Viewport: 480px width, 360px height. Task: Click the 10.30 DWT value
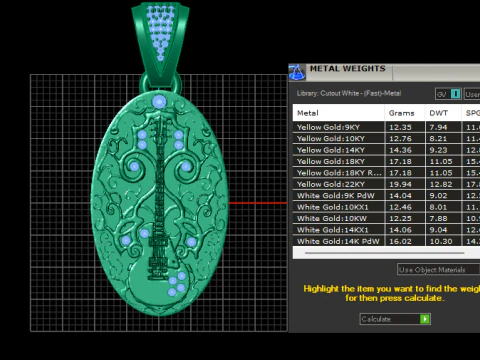[441, 241]
